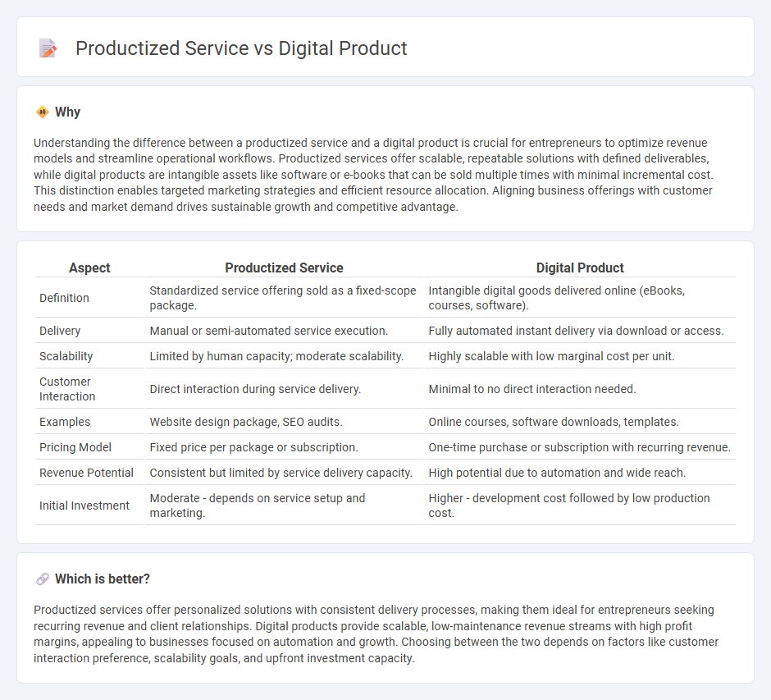Select the Definition row label
Screen dimensions: 771x700
tap(64, 298)
